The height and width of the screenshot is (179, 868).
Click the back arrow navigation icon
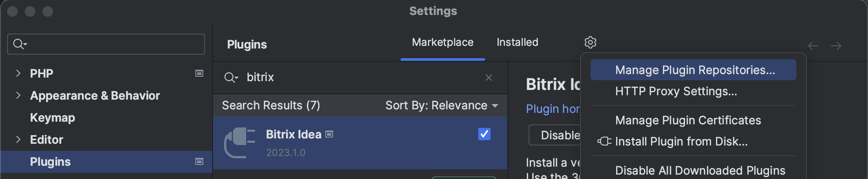click(x=813, y=46)
